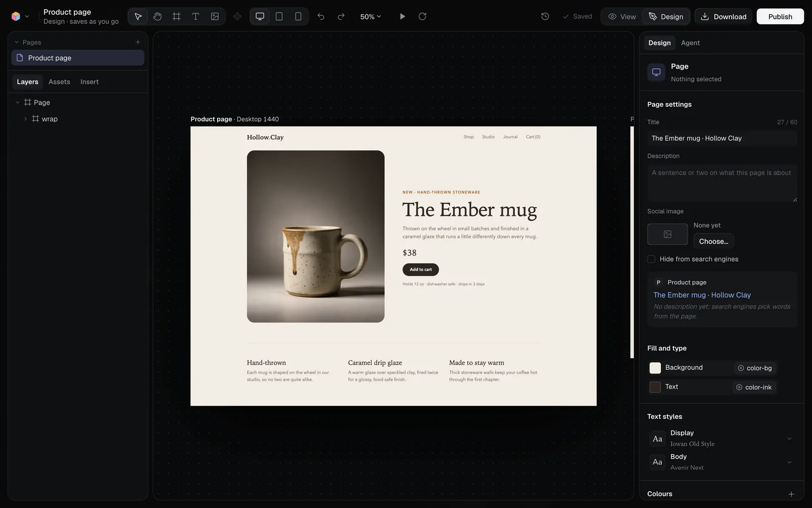The height and width of the screenshot is (508, 812).
Task: Switch to tablet breakpoint preview
Action: [x=279, y=16]
